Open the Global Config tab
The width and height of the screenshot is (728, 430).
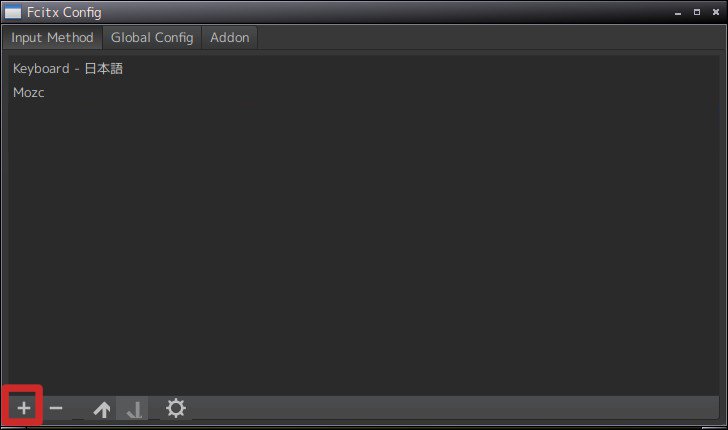[x=152, y=38]
